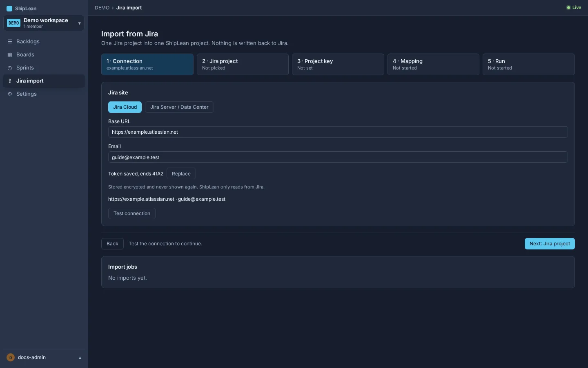
Task: Click the 'No imports yet.' text
Action: tap(127, 278)
